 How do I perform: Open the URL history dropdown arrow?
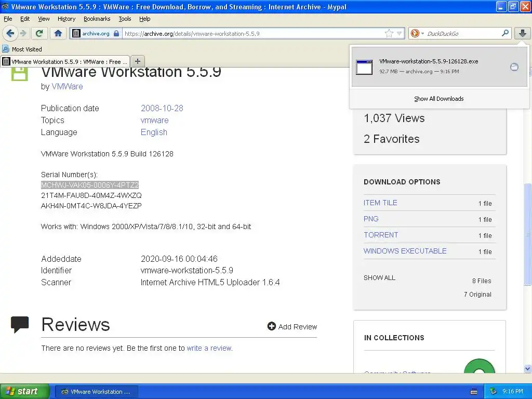pos(400,33)
